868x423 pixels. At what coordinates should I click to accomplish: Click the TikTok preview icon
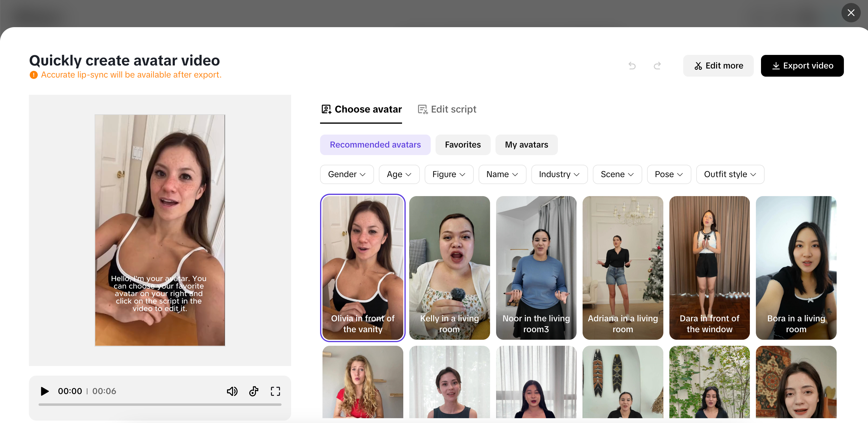click(254, 391)
